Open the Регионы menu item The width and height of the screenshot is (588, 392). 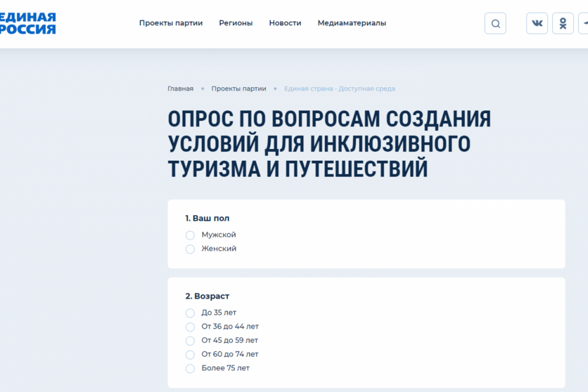[x=236, y=23]
